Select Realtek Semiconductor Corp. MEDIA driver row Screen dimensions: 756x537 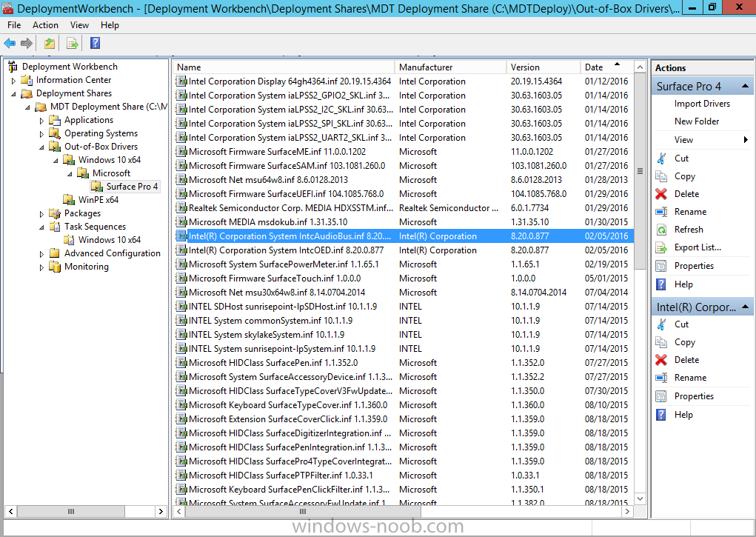pos(404,208)
